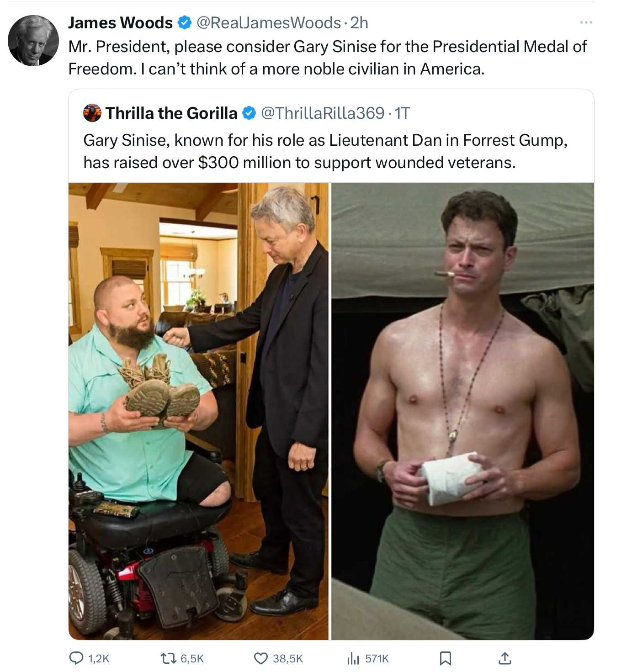Screen dimensions: 632x672
Task: Share the post via upload arrow icon
Action: (x=505, y=658)
